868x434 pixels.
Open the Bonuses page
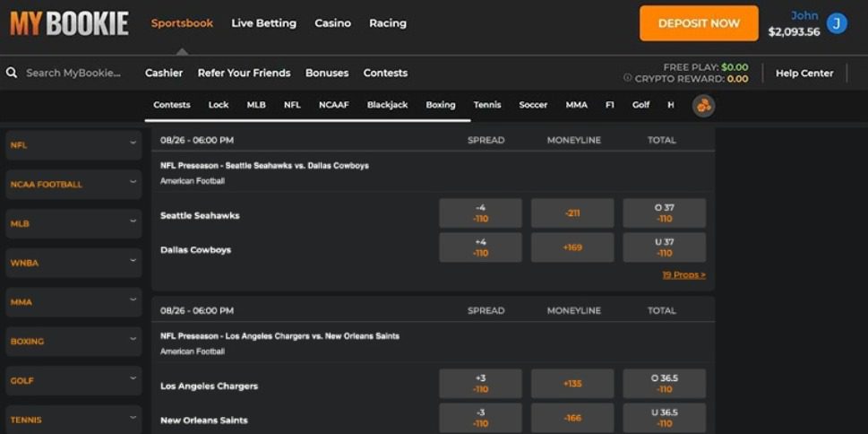pyautogui.click(x=327, y=74)
